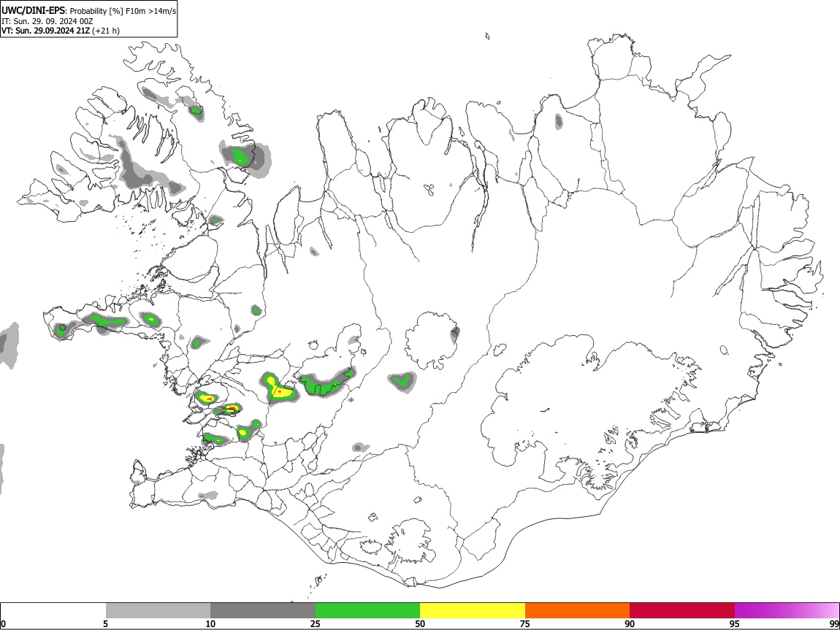840x630 pixels.
Task: Click the '(+21 h)' forecast offset text
Action: point(106,31)
